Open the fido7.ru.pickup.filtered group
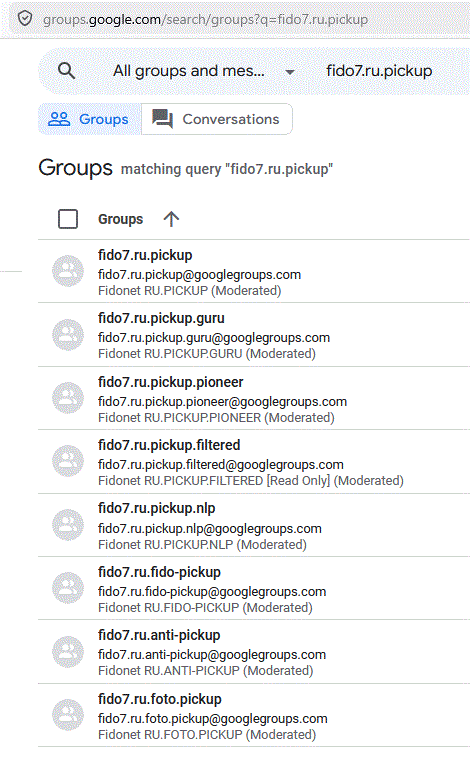 click(169, 445)
